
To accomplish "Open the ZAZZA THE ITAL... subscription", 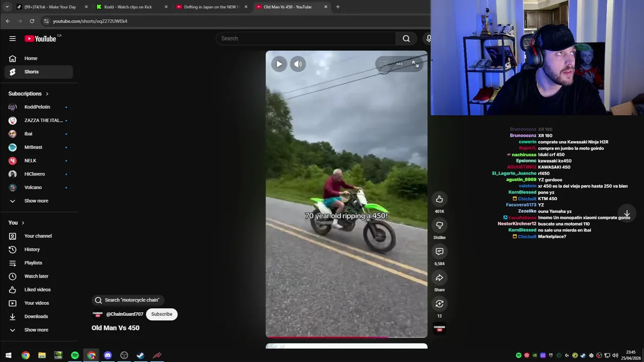I will click(39, 121).
